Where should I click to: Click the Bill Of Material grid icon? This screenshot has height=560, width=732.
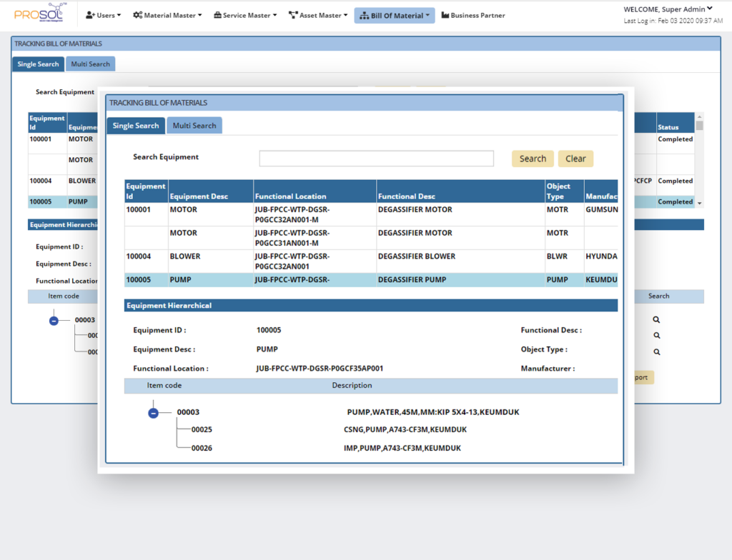pyautogui.click(x=364, y=15)
